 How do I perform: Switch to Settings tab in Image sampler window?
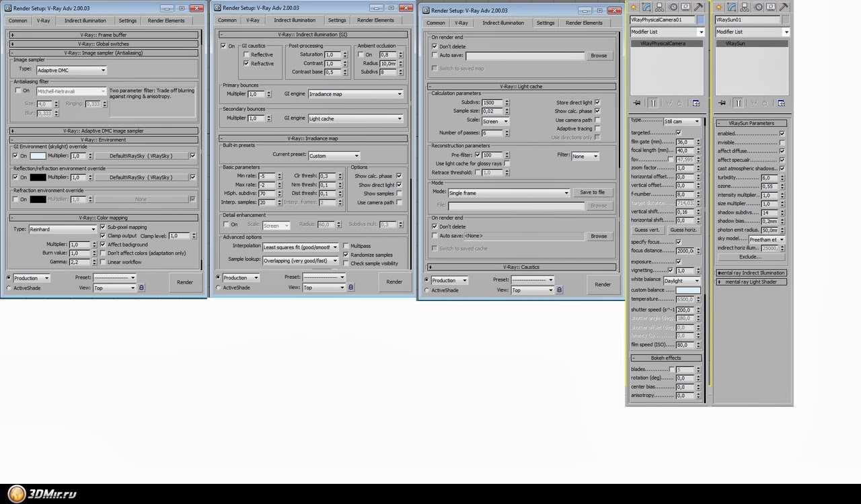(128, 21)
